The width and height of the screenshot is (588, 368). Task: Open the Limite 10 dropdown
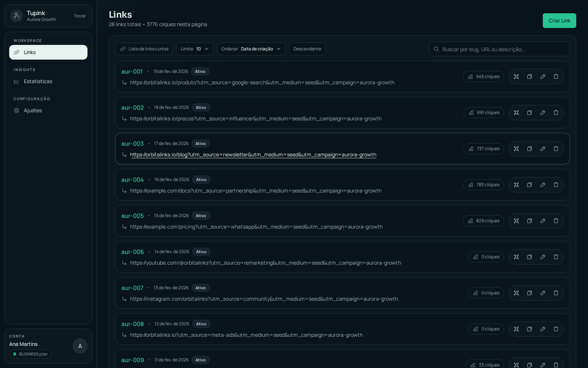click(x=195, y=49)
